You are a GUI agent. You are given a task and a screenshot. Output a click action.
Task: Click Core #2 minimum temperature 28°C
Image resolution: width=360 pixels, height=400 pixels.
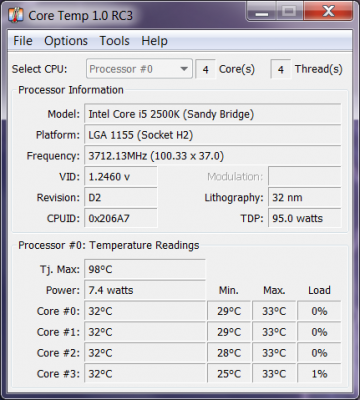229,353
